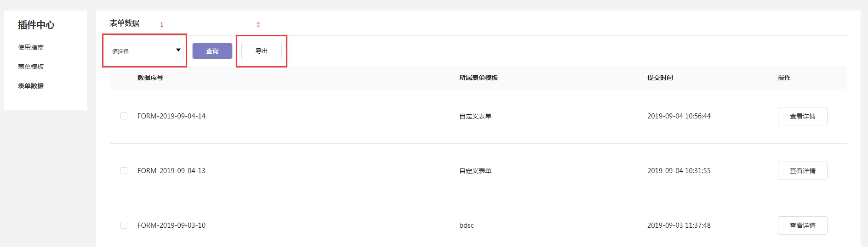Image resolution: width=868 pixels, height=247 pixels.
Task: Click the bdsc template name
Action: 466,225
